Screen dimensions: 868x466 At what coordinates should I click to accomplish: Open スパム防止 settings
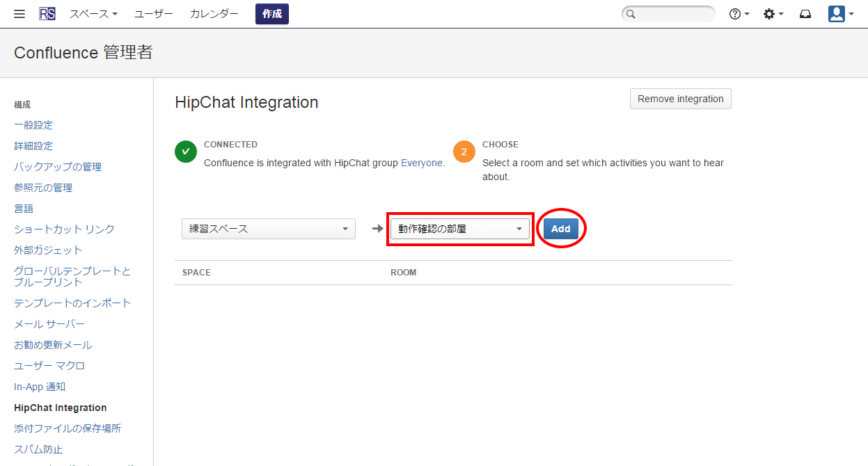point(38,449)
